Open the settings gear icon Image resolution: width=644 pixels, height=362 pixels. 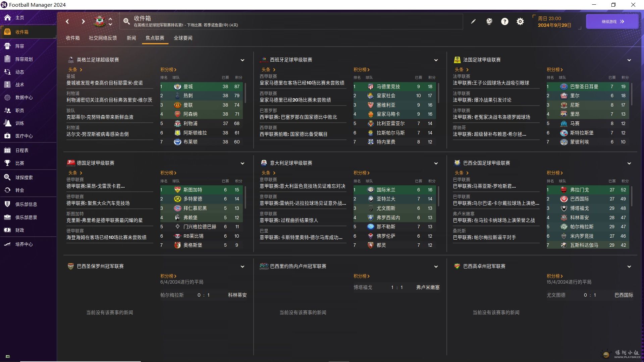point(520,21)
